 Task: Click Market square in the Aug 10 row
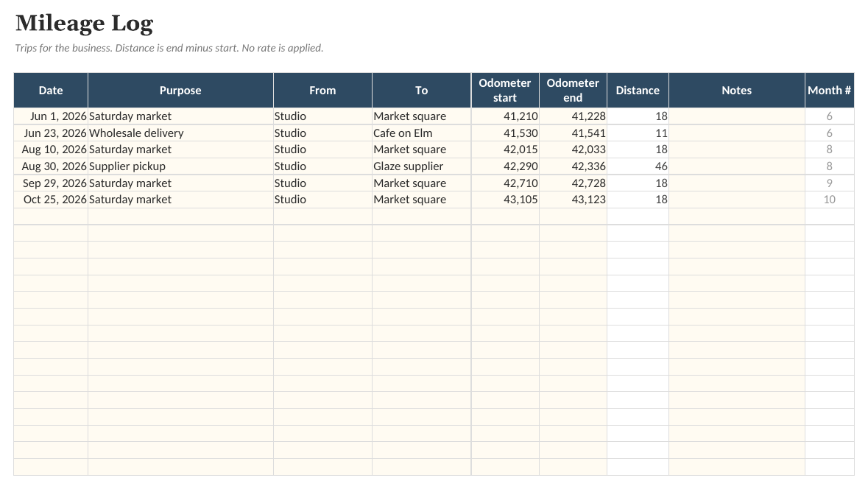pyautogui.click(x=422, y=149)
